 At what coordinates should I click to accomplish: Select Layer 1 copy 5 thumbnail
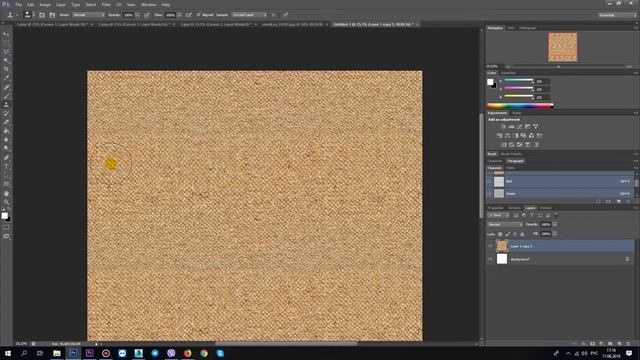[502, 246]
